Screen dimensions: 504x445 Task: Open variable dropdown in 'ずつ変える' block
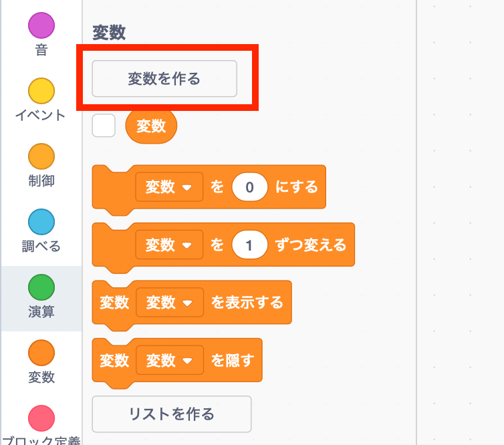tap(169, 245)
